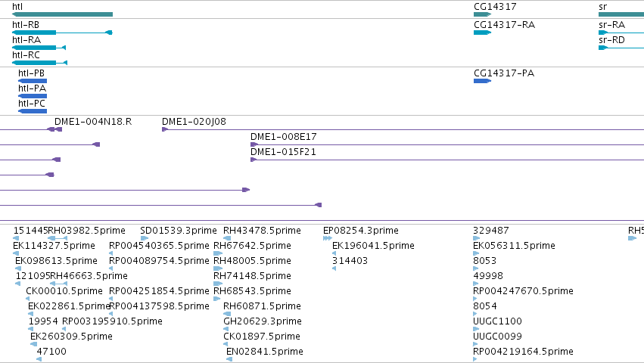Select the CG14317-PA protein label
The image size is (644, 363).
tap(504, 73)
